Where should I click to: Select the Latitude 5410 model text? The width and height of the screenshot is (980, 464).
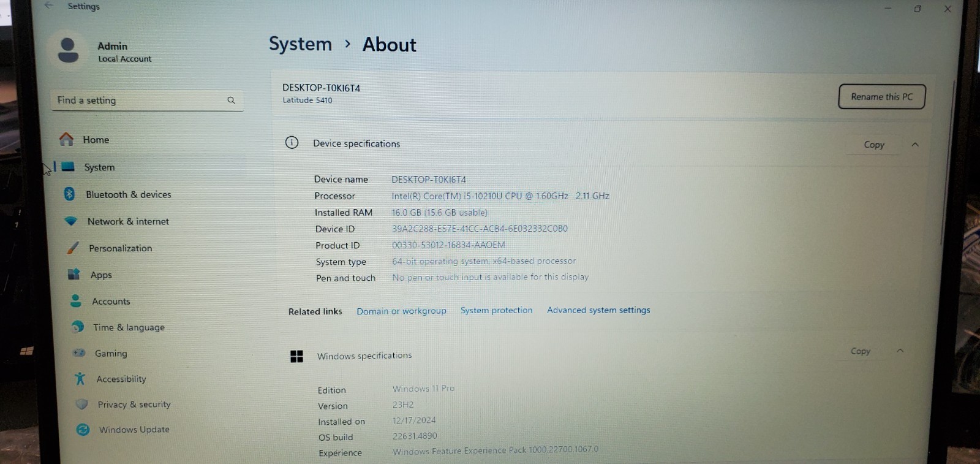[307, 100]
